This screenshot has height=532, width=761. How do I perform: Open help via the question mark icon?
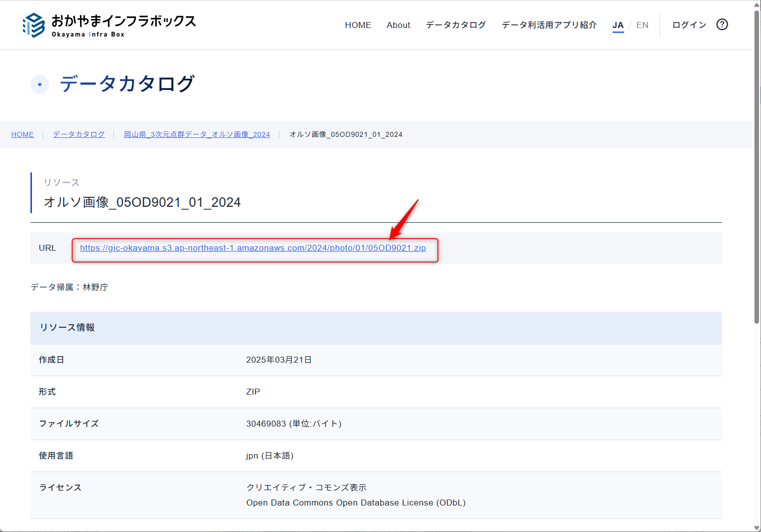click(722, 24)
